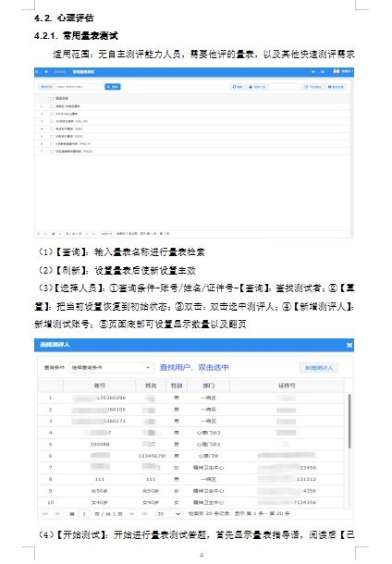Image resolution: width=392 pixels, height=564 pixels.
Task: Click the 证件号 column header
Action: point(287,386)
